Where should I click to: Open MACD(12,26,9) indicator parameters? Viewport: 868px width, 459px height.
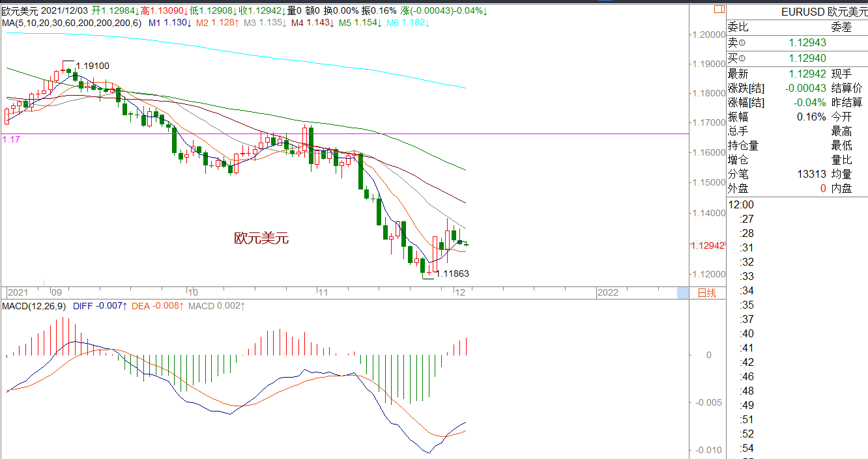[x=35, y=305]
